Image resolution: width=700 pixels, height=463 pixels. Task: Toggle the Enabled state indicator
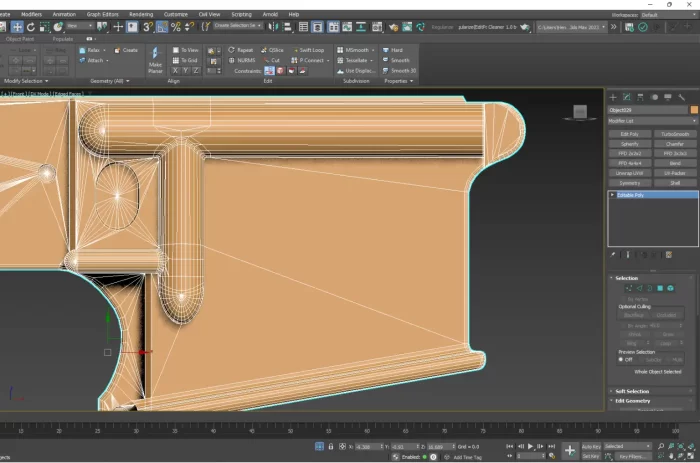point(423,456)
